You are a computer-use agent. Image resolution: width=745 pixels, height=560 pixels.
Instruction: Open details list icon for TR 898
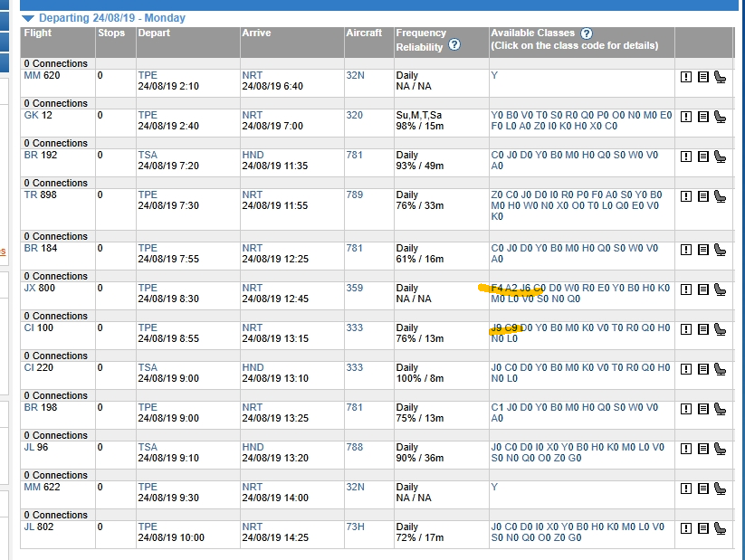tap(703, 196)
